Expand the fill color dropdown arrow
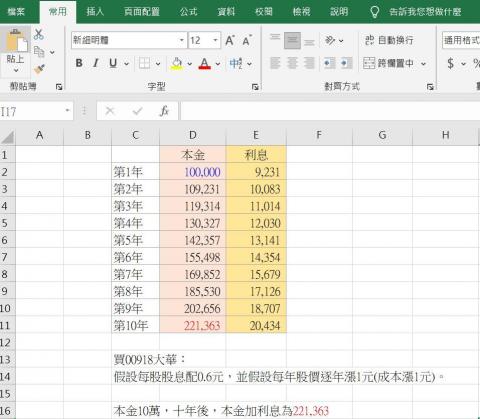Screen dimensions: 480x419 (x=189, y=63)
